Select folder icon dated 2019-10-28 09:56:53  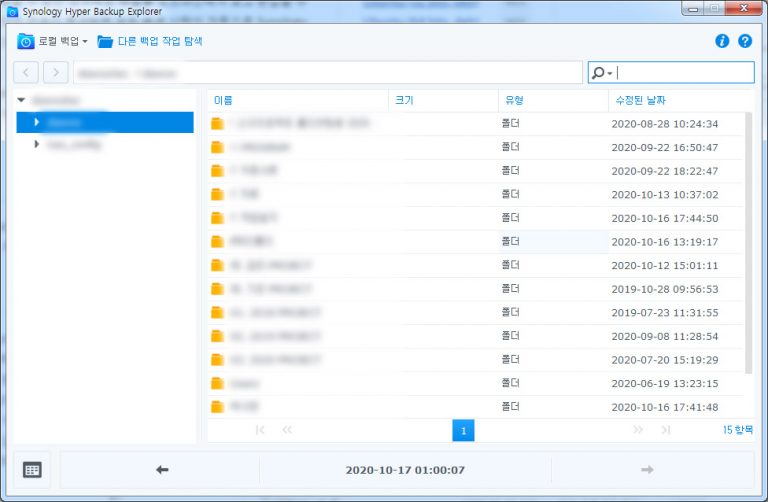pyautogui.click(x=217, y=289)
